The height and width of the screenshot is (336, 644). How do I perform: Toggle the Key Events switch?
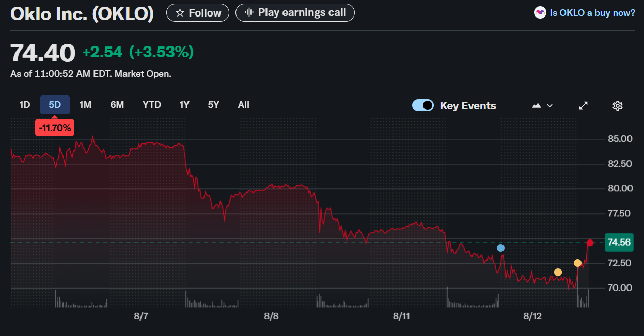coord(422,106)
